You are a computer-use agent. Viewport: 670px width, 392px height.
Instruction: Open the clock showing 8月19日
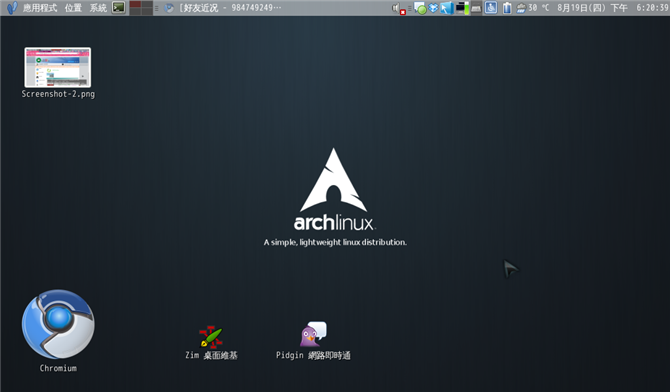pos(613,8)
